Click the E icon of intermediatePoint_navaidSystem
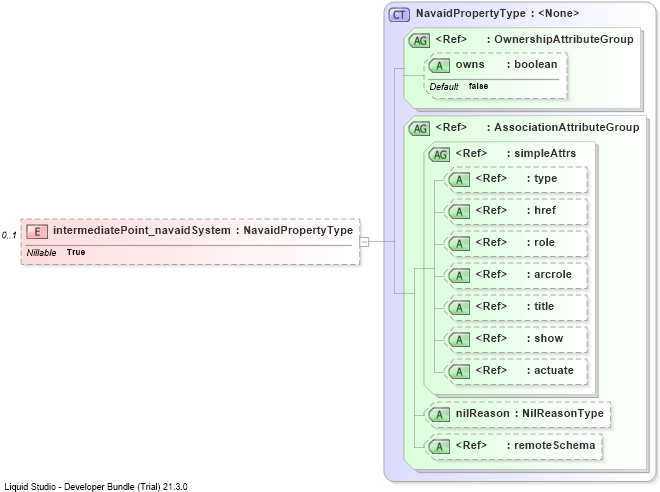The width and height of the screenshot is (660, 492). pyautogui.click(x=37, y=231)
